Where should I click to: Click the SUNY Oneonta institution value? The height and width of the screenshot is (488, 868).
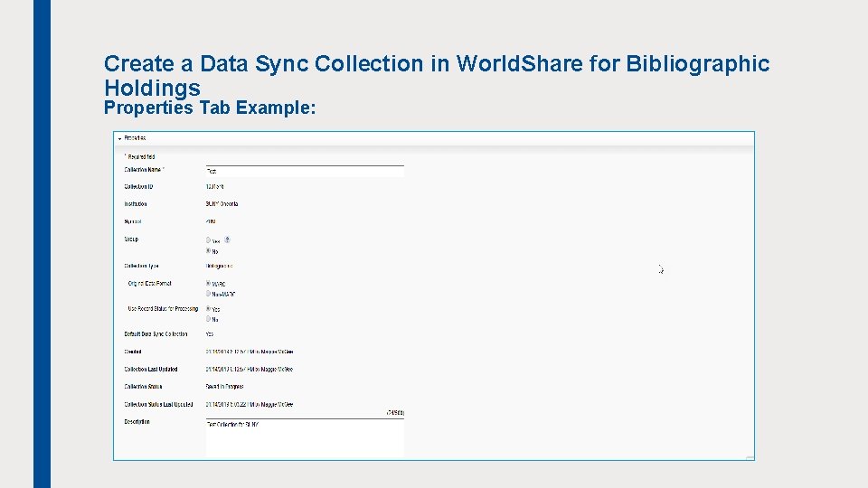pyautogui.click(x=222, y=204)
